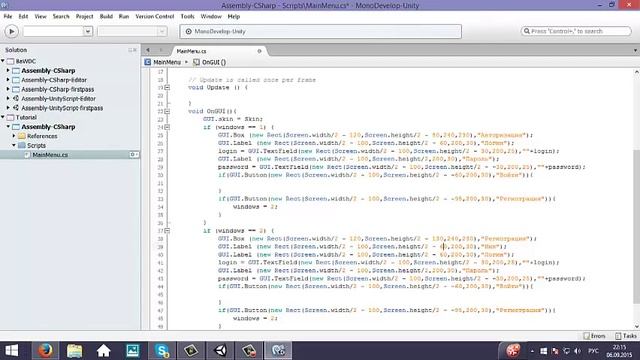Click the vertical scrollbar of the code editor
This screenshot has height=360, width=640.
636,227
